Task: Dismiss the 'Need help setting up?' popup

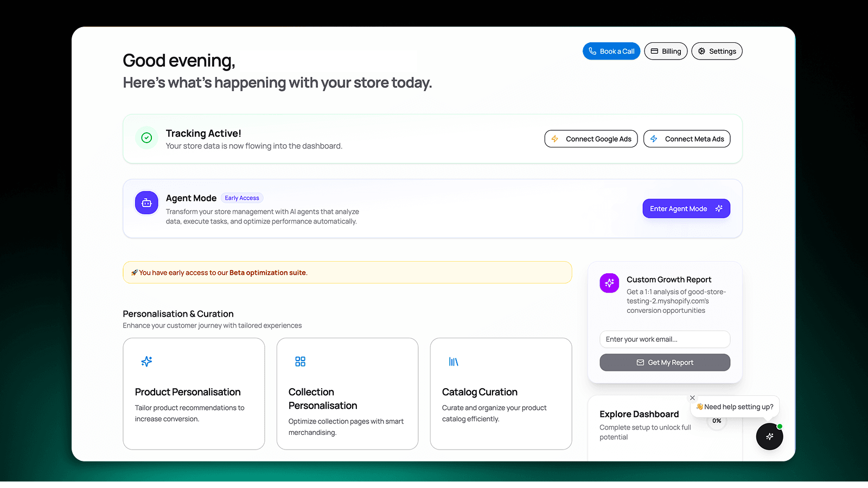Action: click(692, 398)
